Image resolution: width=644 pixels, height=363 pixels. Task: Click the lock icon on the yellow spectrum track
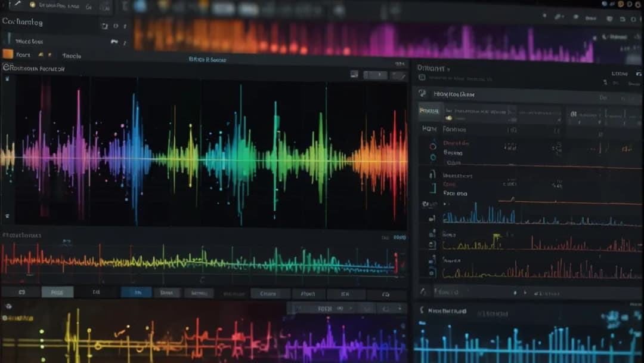(x=432, y=245)
